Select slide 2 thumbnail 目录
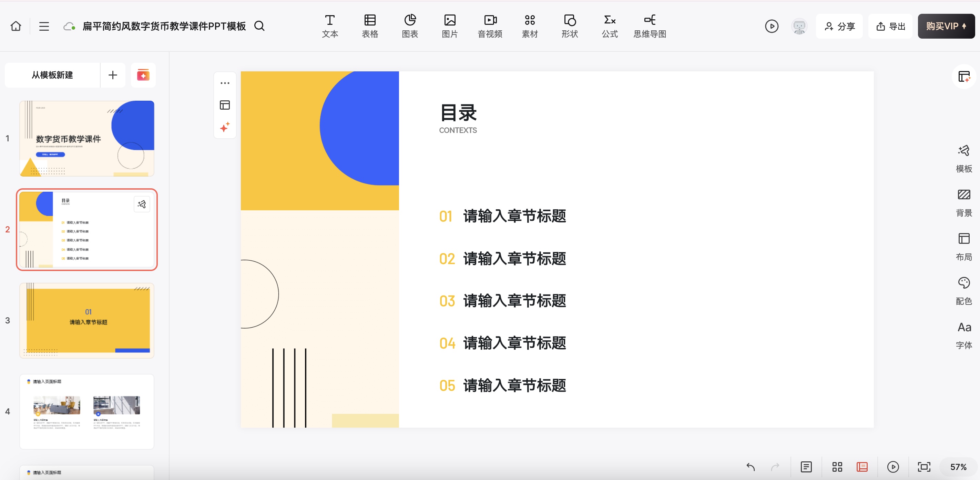 point(87,230)
